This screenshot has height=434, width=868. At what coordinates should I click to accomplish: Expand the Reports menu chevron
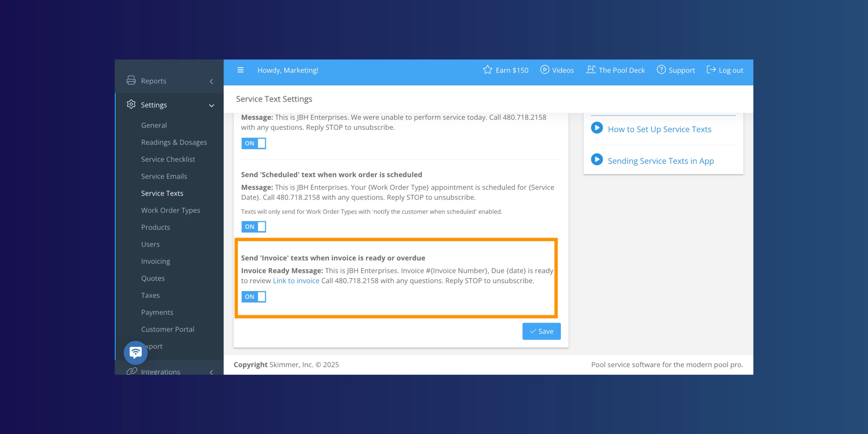click(x=211, y=81)
